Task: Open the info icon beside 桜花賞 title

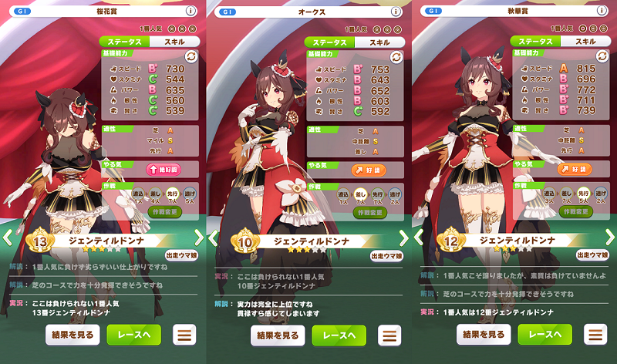Action: [x=190, y=11]
